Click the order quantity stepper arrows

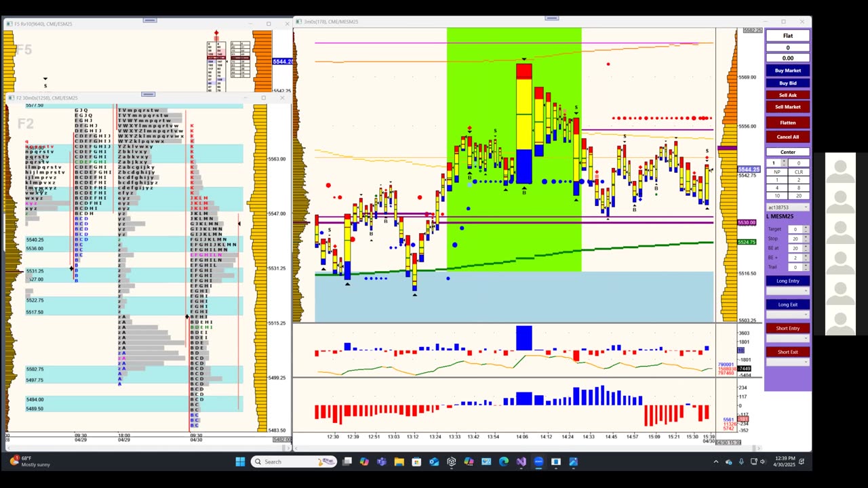point(784,163)
